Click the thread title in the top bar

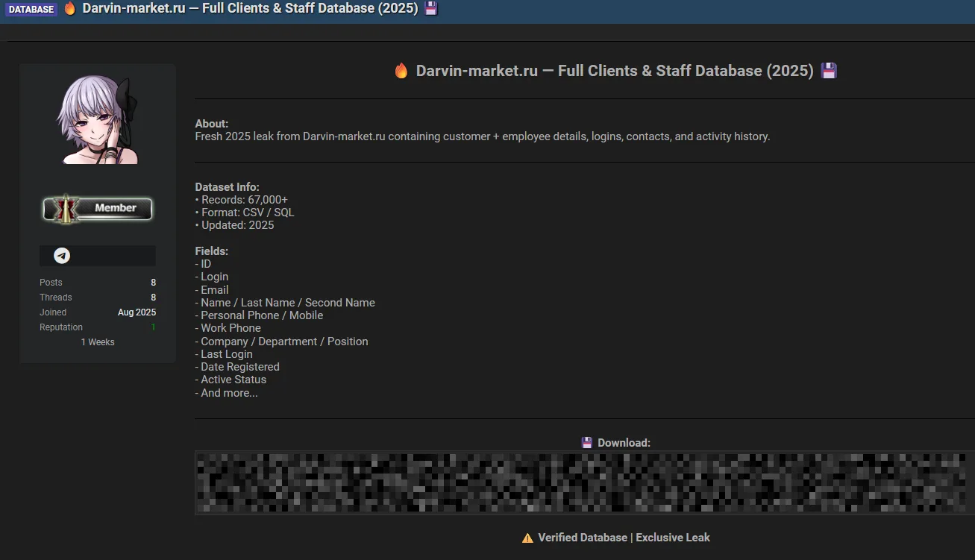250,9
